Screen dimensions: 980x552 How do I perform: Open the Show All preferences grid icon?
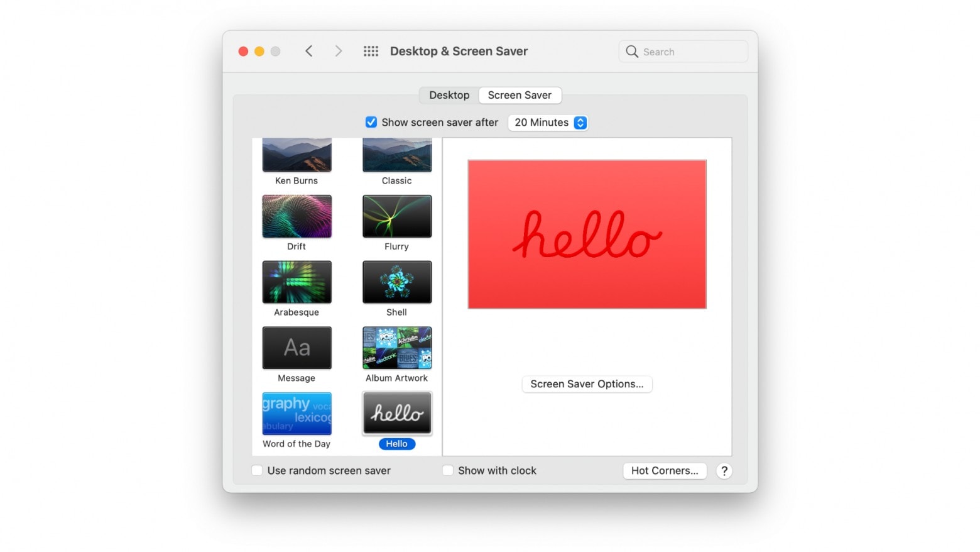371,51
